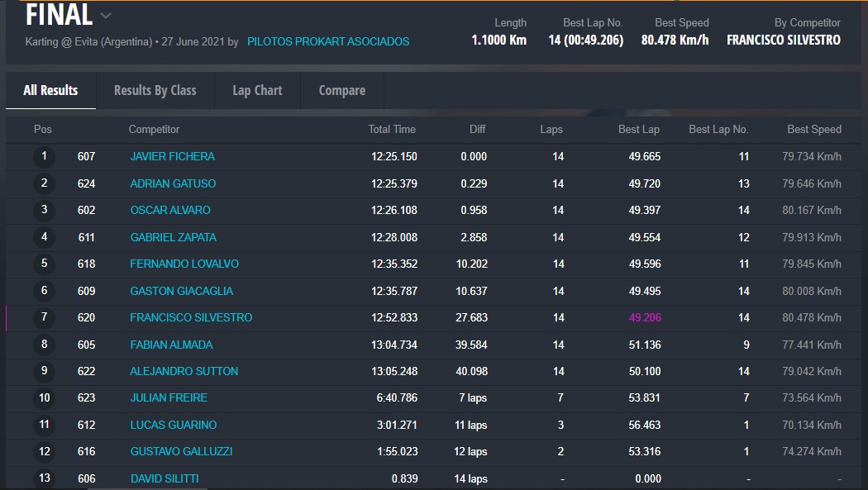Open the PILOTOS PROKART ASOCIADOS organizer link
868x490 pixels.
coord(328,41)
